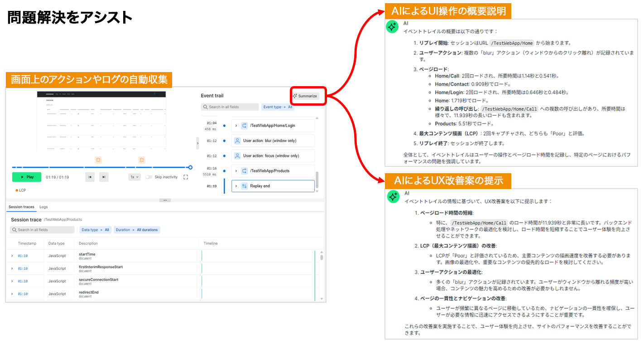Viewport: 644px width, 345px height.
Task: Collapse the Event trail side panel arrow
Action: tap(197, 143)
